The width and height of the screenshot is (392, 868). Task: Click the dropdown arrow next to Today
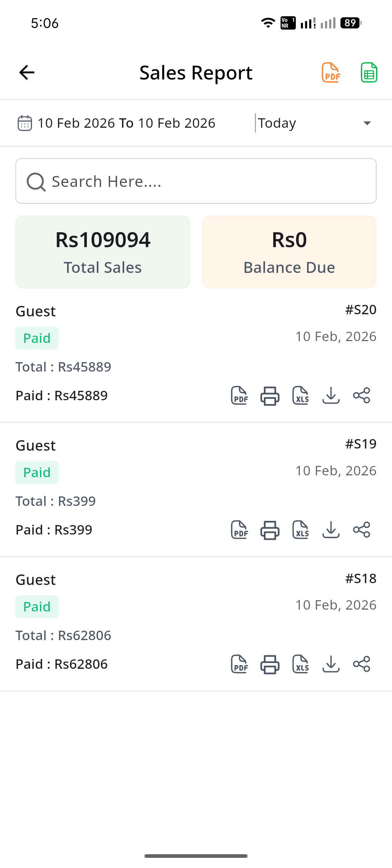coord(367,123)
